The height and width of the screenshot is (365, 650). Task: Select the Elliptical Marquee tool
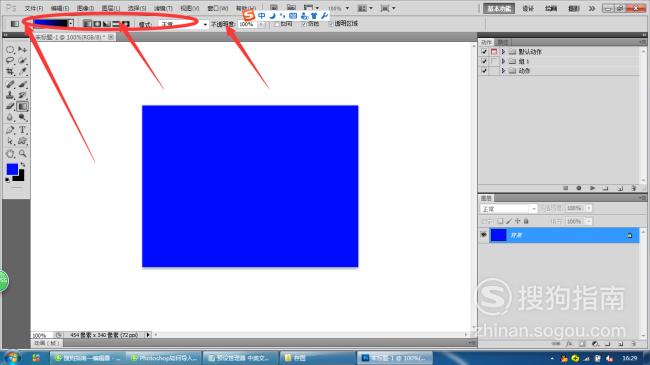pos(10,50)
